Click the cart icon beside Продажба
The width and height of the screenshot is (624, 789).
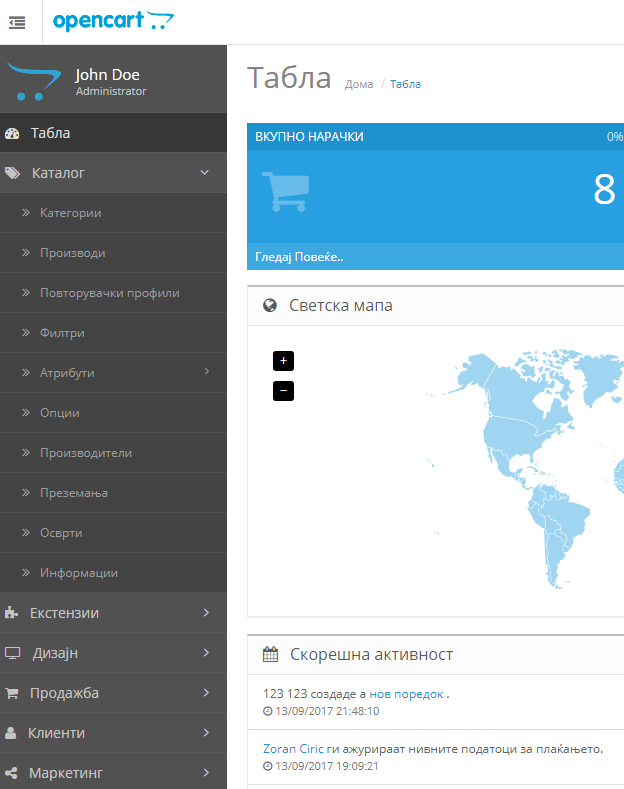click(x=12, y=693)
